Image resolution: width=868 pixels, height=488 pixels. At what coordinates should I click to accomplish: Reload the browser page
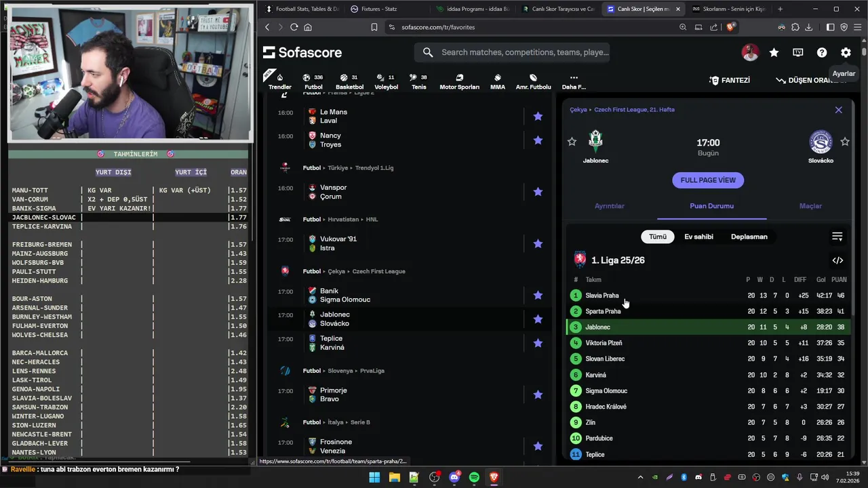coord(294,27)
